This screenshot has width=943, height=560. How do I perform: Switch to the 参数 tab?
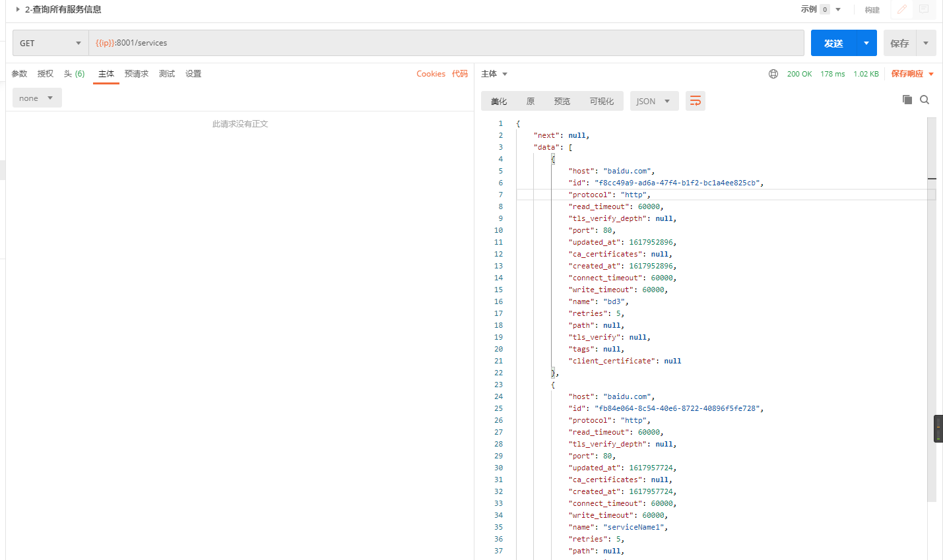[20, 74]
